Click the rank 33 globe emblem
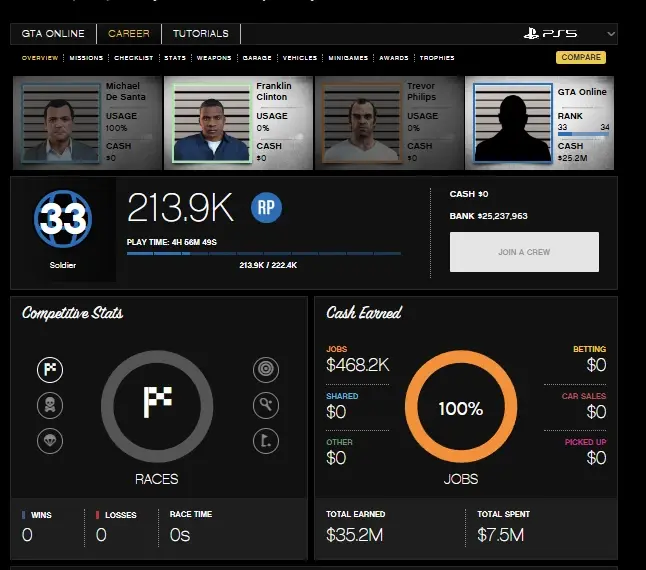Image resolution: width=646 pixels, height=570 pixels. tap(63, 218)
